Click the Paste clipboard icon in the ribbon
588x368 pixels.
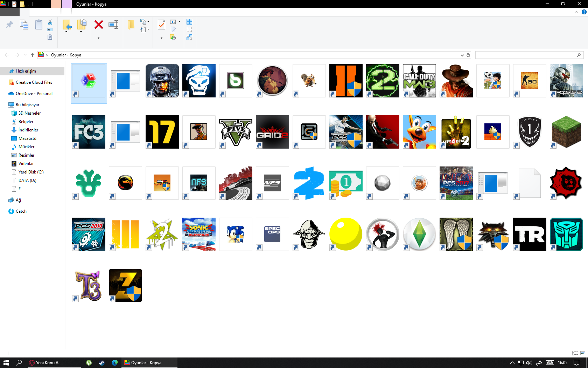tap(39, 25)
